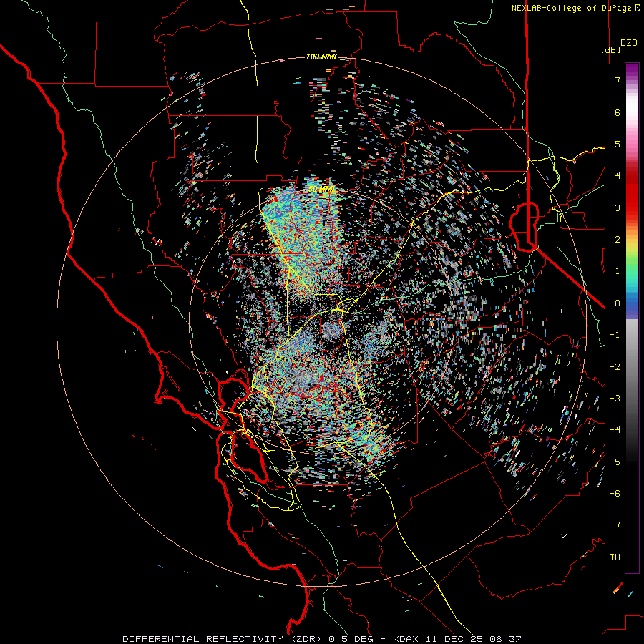Image resolution: width=644 pixels, height=644 pixels.
Task: Click the 100 NMI range ring label
Action: (321, 57)
